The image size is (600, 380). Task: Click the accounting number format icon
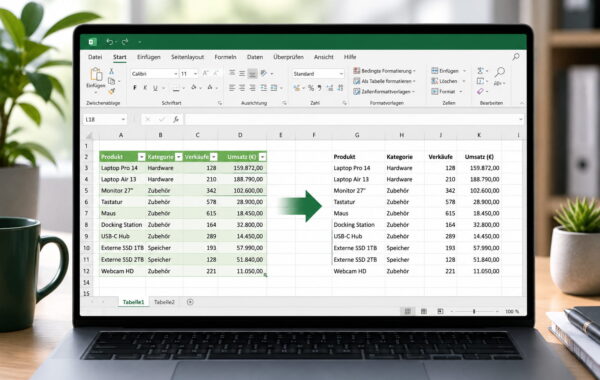[297, 88]
